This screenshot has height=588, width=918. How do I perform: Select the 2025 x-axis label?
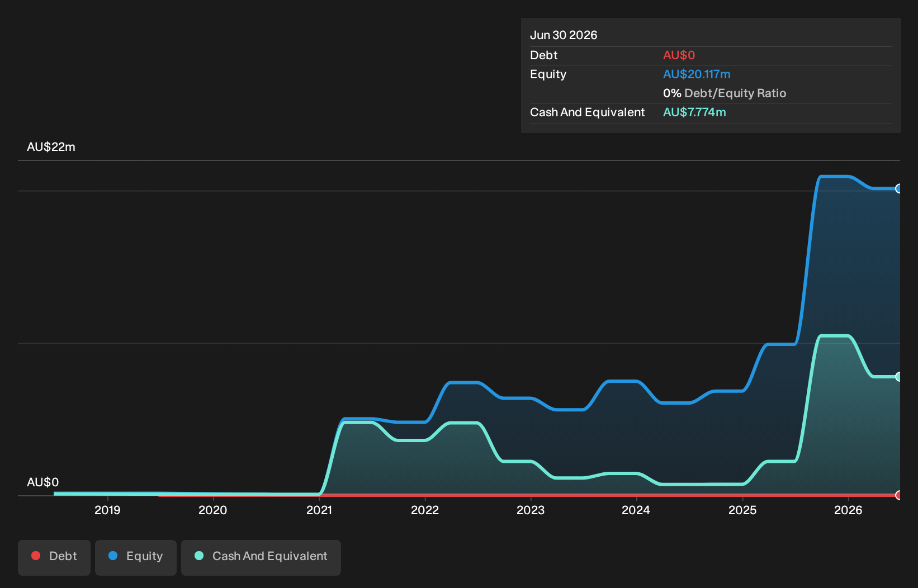742,510
